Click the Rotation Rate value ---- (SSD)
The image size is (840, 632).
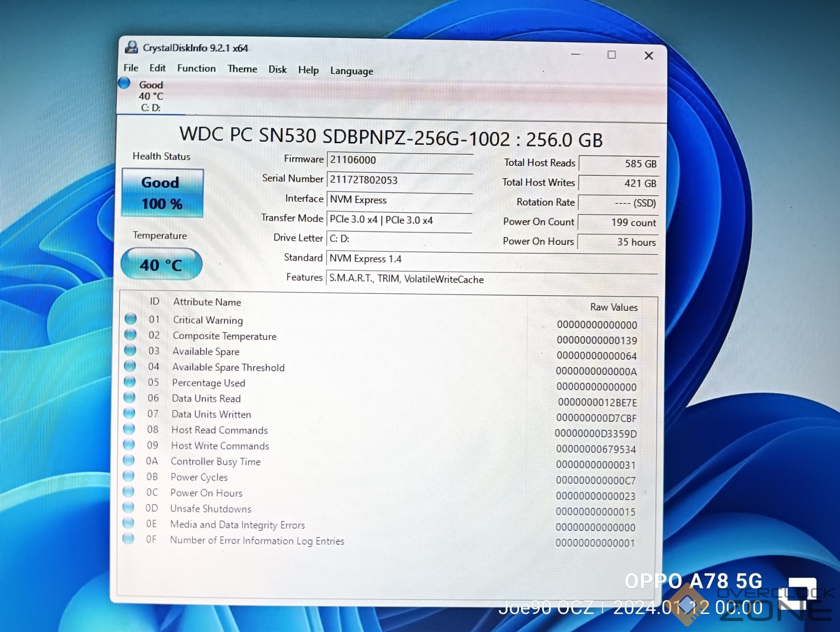pyautogui.click(x=619, y=203)
